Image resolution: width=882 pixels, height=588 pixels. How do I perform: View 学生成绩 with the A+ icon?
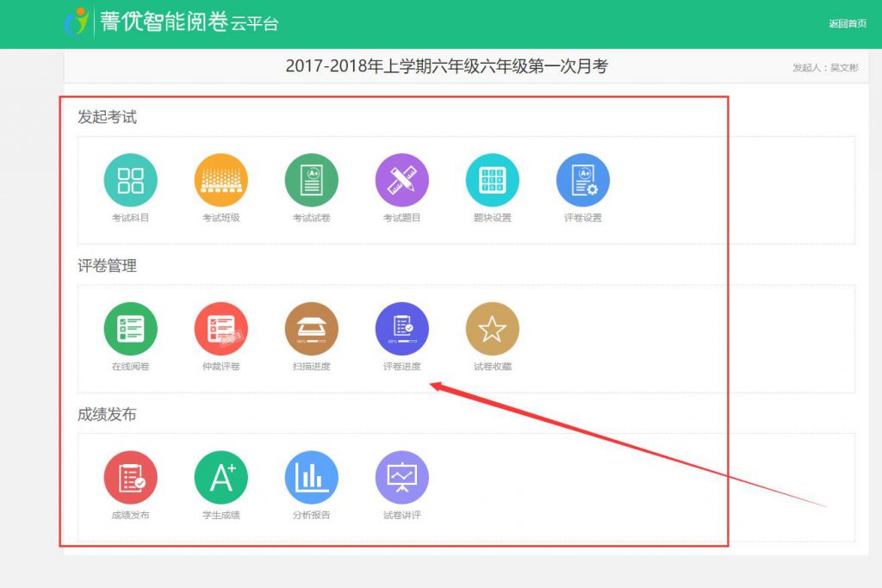220,478
